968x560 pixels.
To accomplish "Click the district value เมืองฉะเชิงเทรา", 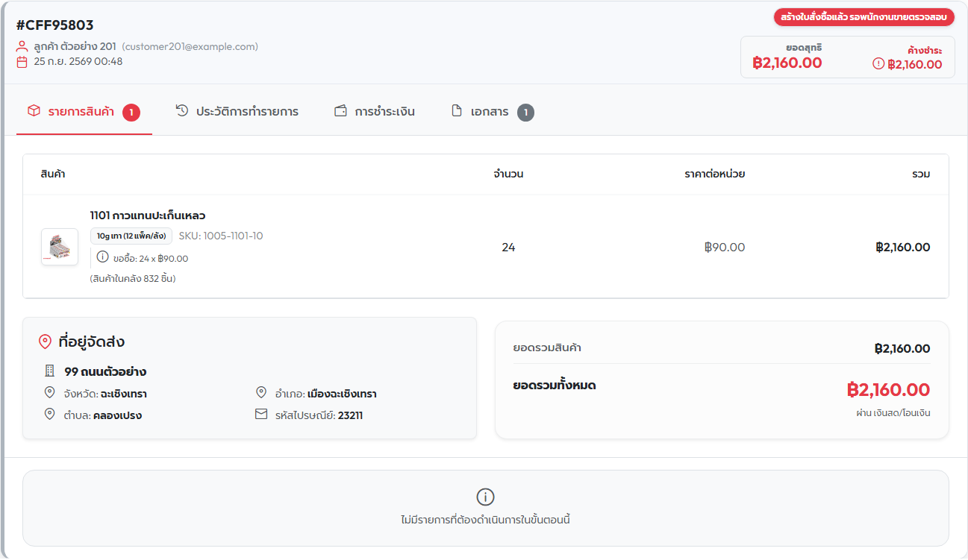I will coord(342,394).
